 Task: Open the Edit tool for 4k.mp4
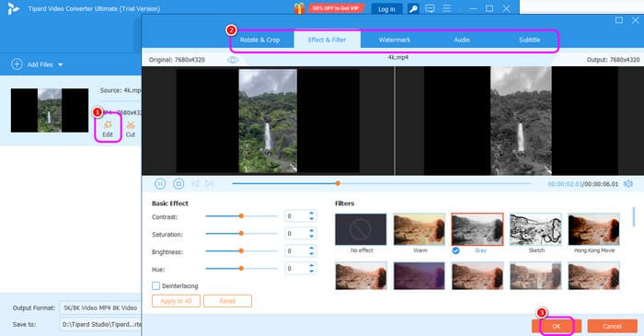[108, 129]
